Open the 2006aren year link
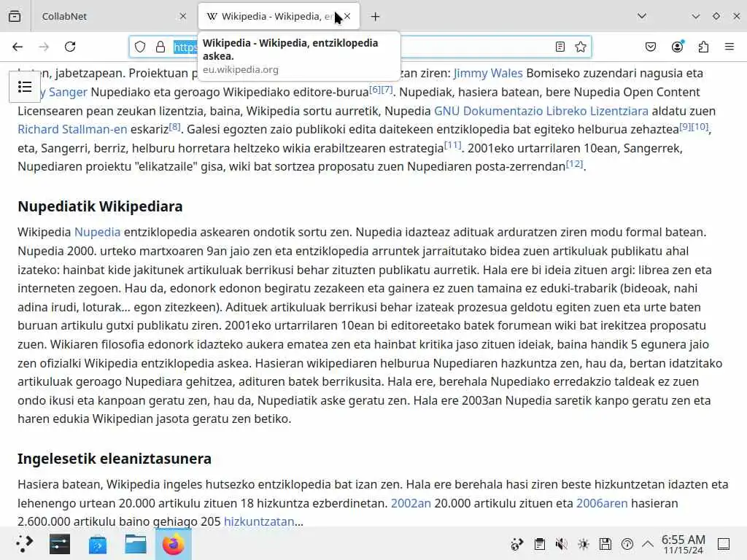 (602, 503)
